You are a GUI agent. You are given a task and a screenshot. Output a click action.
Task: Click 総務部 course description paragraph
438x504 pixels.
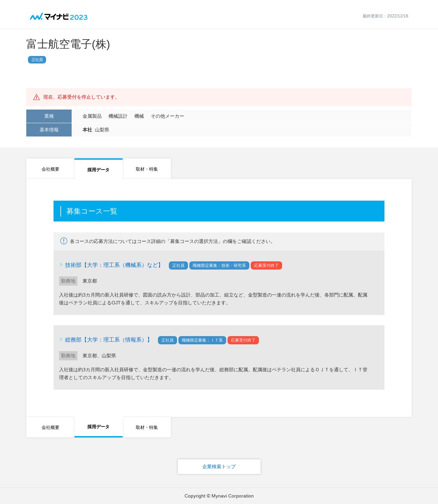click(213, 374)
